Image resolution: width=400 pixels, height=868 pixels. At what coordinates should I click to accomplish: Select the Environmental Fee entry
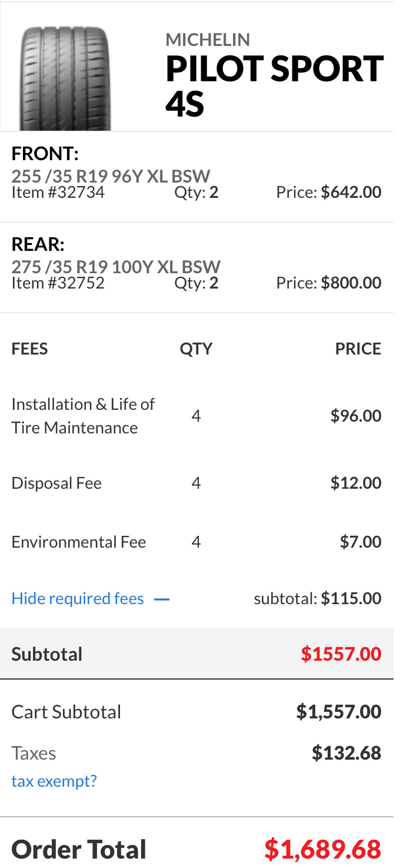(x=79, y=542)
